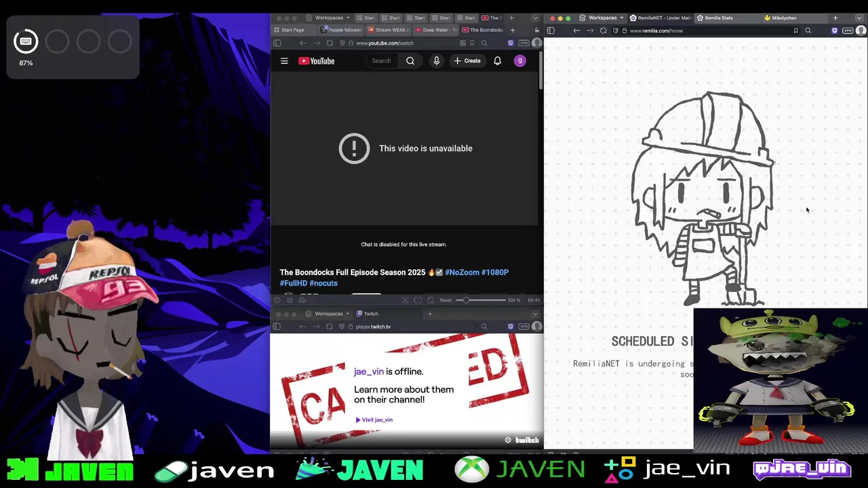Click the purple extension icon in Remilia window
The image size is (868, 488).
coord(834,30)
